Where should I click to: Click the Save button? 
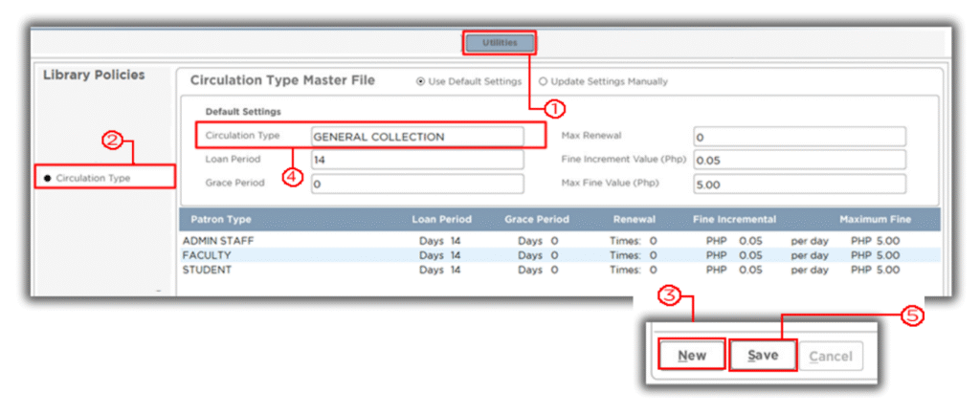(763, 356)
